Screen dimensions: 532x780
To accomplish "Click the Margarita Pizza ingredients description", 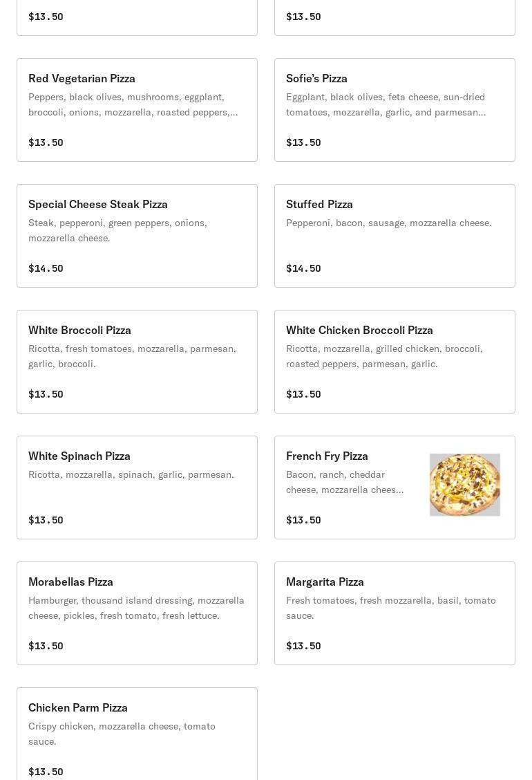I will 390,608.
